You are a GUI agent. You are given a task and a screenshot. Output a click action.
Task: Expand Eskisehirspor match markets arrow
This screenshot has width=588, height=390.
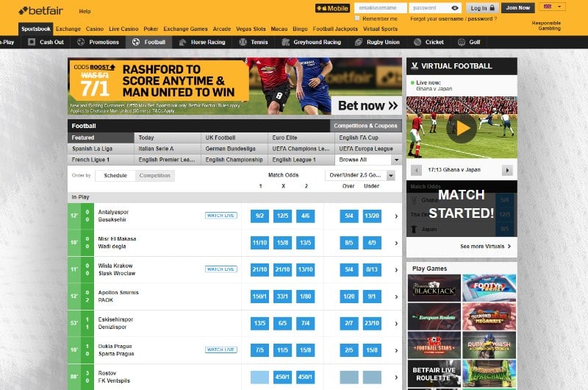click(396, 324)
